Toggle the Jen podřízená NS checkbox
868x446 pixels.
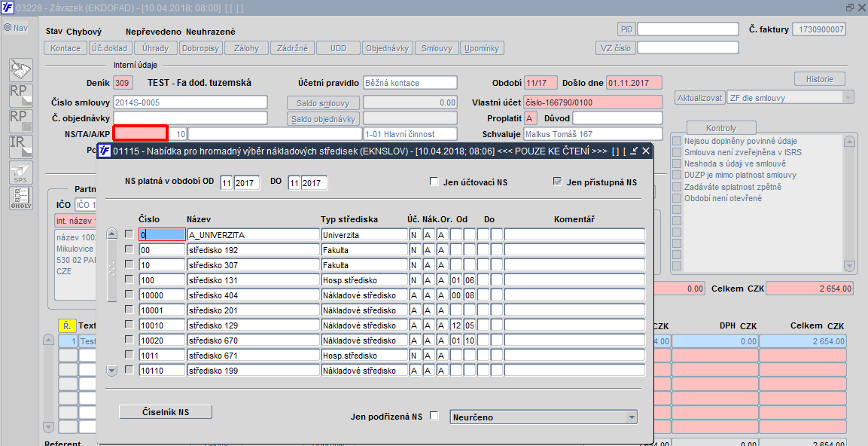(x=434, y=416)
